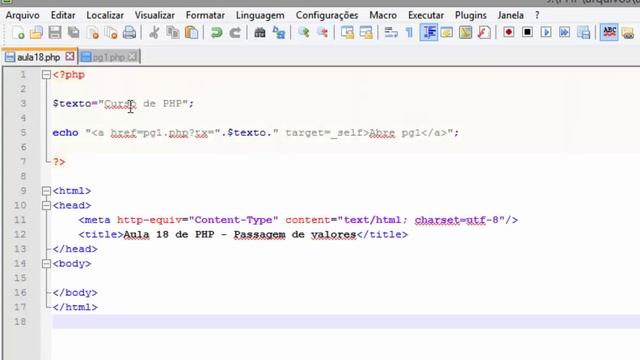Collapse the <head> fold marker
This screenshot has height=360, width=640.
46,205
